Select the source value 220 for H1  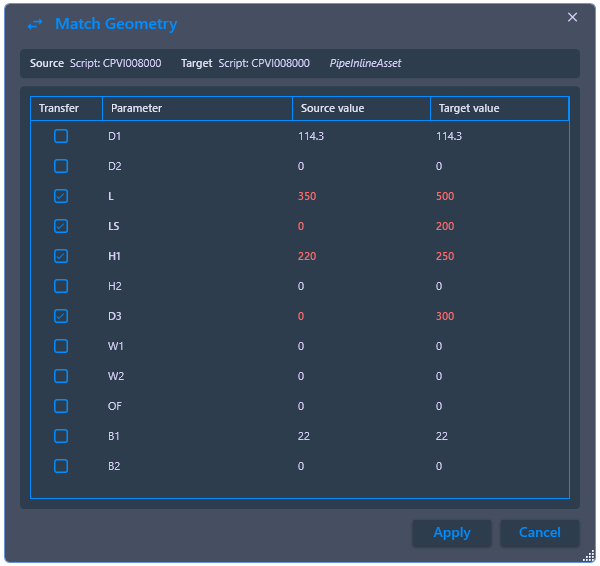307,256
